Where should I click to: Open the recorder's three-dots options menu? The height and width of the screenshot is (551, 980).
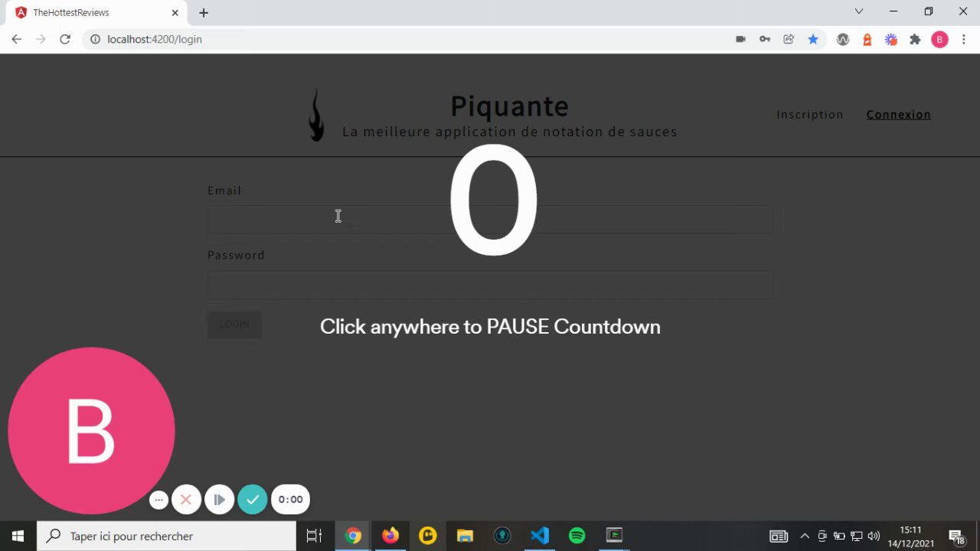click(x=158, y=500)
